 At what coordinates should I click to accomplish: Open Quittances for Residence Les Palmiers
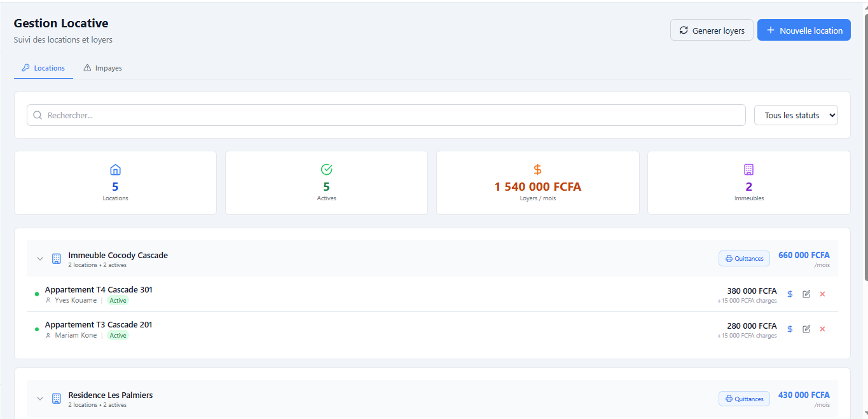point(744,399)
